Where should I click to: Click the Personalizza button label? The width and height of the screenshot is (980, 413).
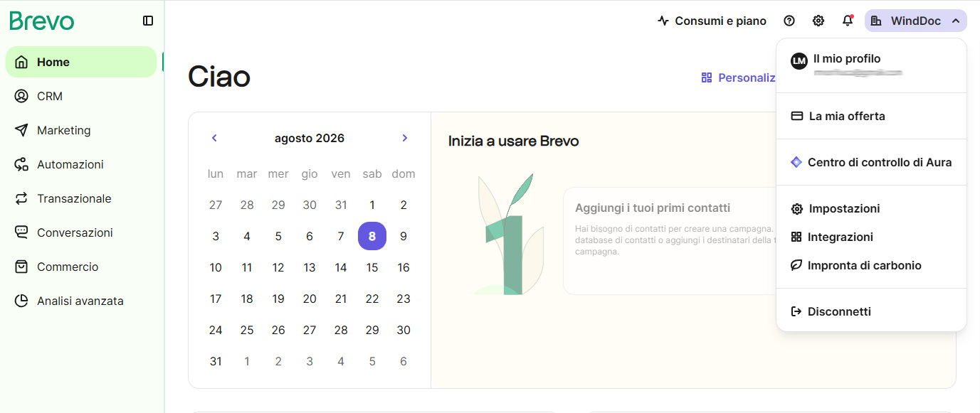pyautogui.click(x=747, y=77)
